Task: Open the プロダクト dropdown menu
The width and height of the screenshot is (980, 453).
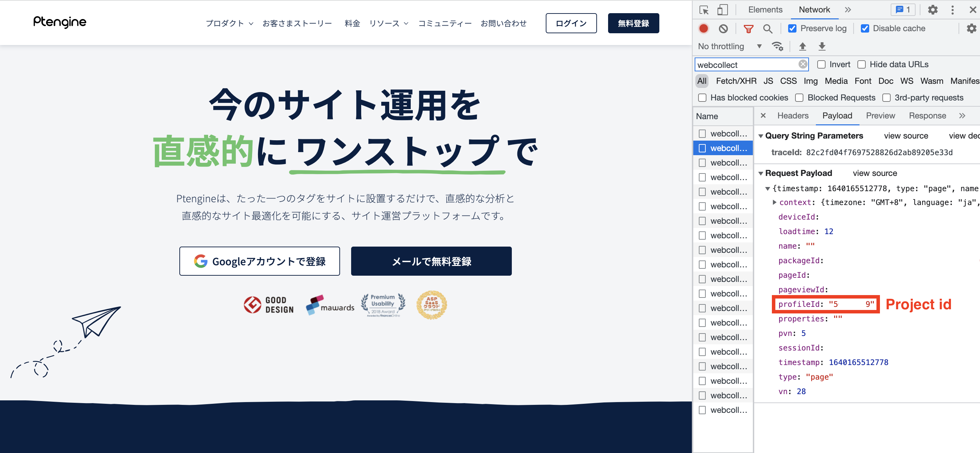Action: click(229, 23)
